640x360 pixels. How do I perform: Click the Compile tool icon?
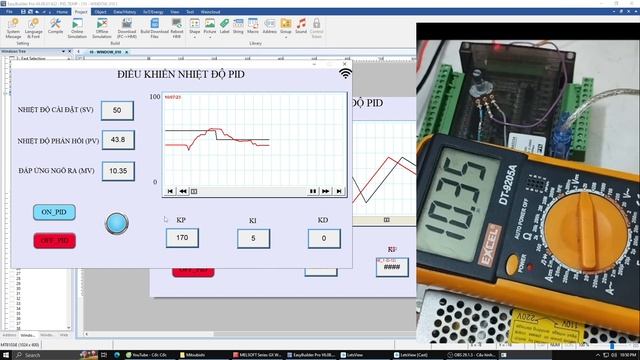tap(56, 26)
